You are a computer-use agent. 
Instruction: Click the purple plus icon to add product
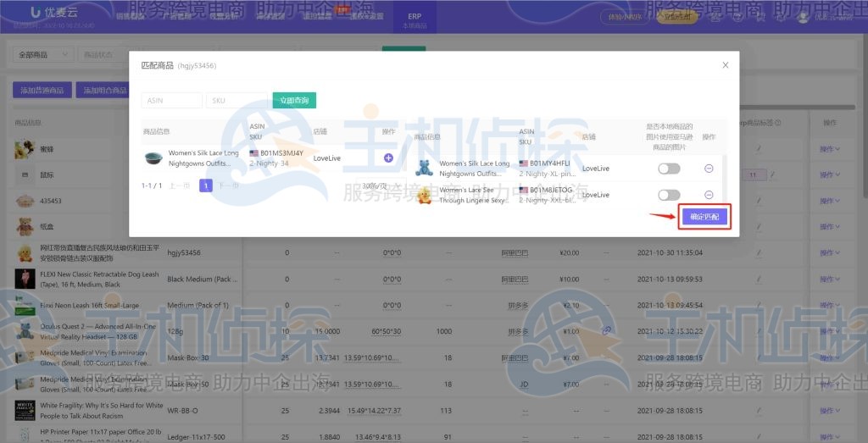[388, 158]
